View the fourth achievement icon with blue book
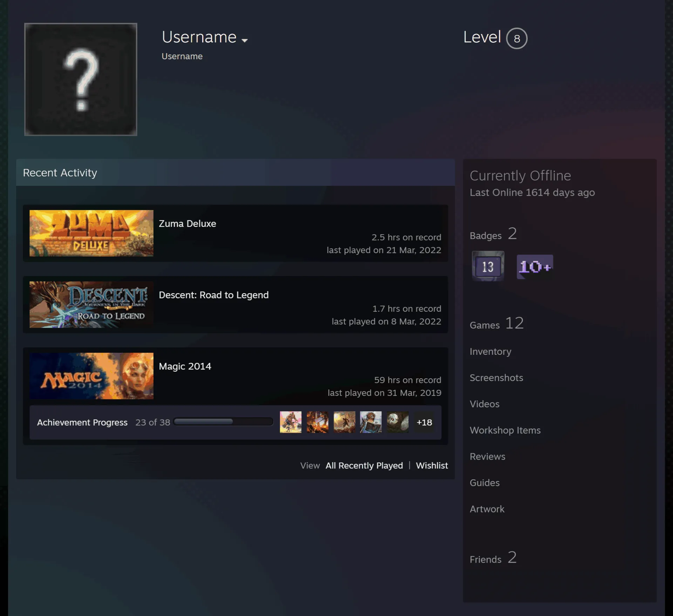673x616 pixels. pyautogui.click(x=371, y=422)
